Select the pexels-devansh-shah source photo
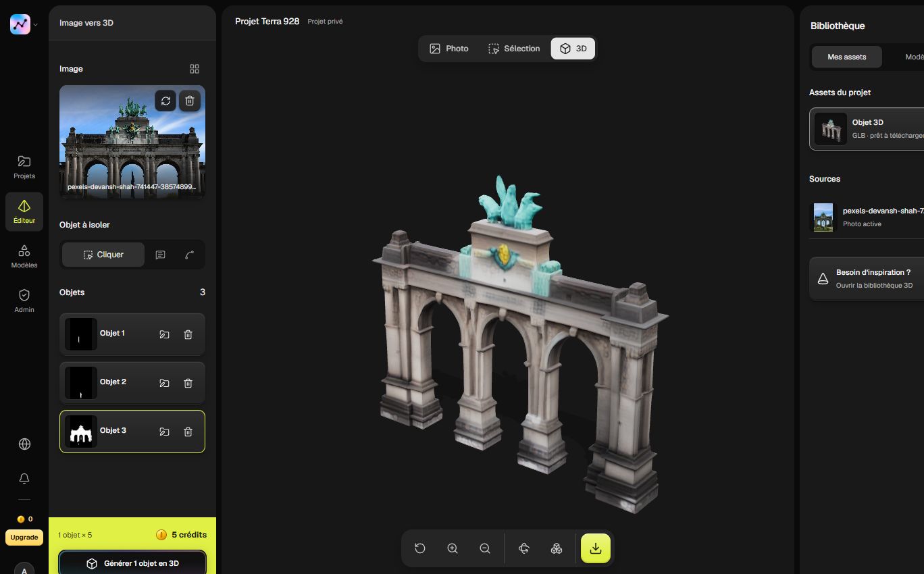924x574 pixels. coord(867,217)
